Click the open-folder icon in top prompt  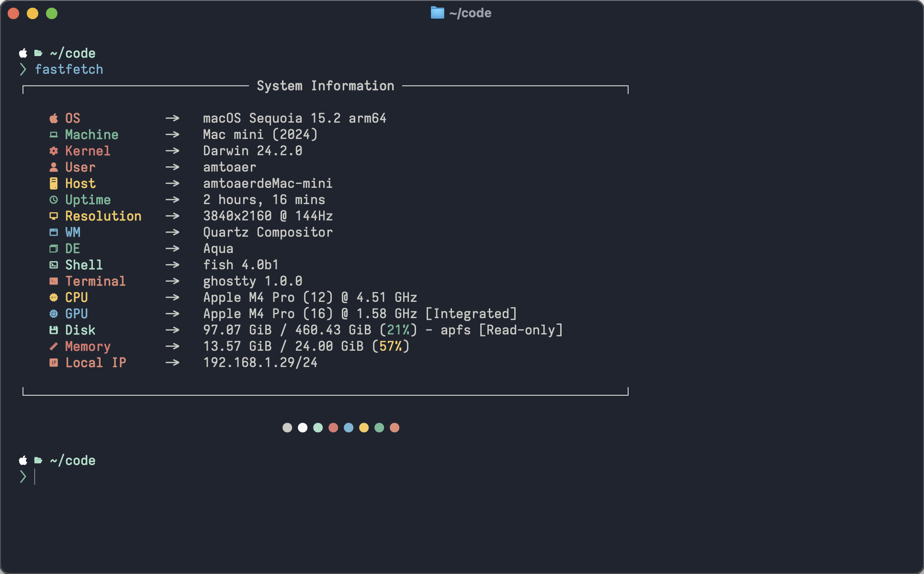pos(38,53)
